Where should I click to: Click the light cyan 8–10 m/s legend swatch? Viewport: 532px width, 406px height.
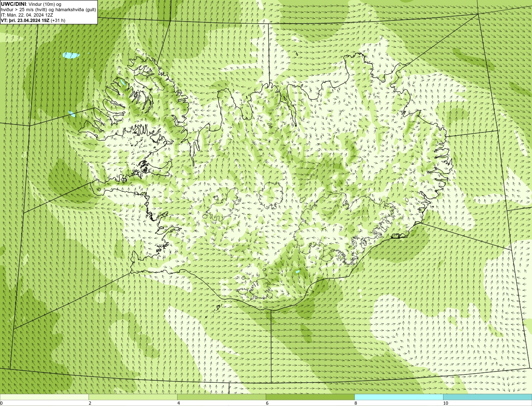point(399,397)
